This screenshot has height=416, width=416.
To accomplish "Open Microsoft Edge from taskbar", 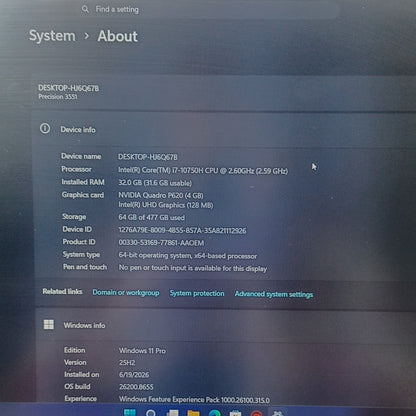I will coord(214,413).
